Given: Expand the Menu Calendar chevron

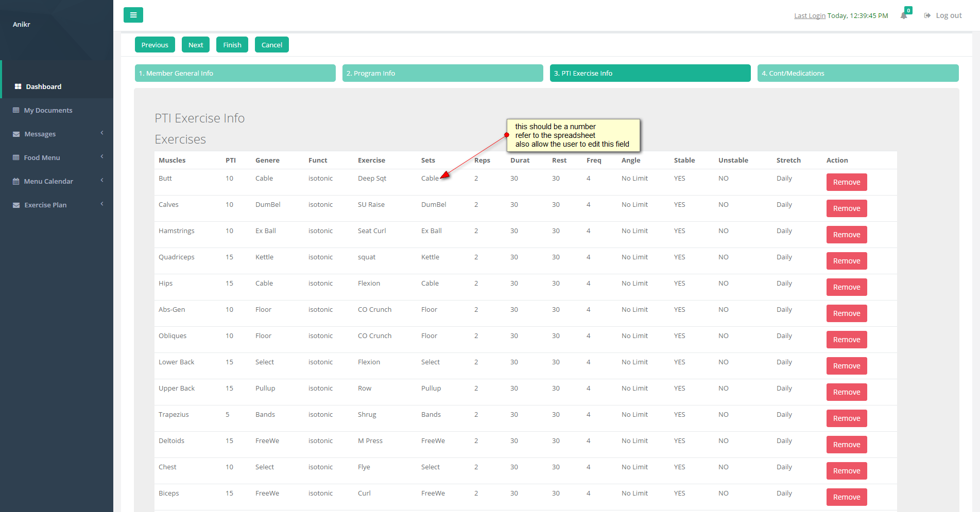Looking at the screenshot, I should [x=102, y=181].
